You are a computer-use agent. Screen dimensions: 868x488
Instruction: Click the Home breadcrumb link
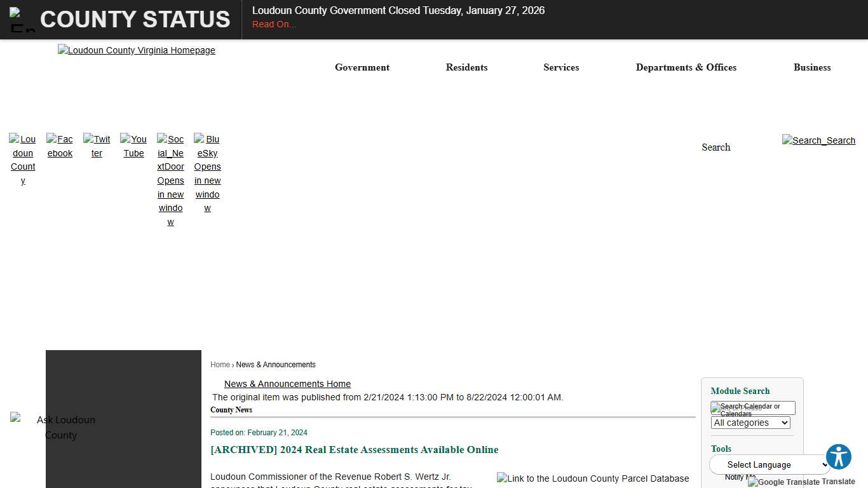click(x=220, y=365)
